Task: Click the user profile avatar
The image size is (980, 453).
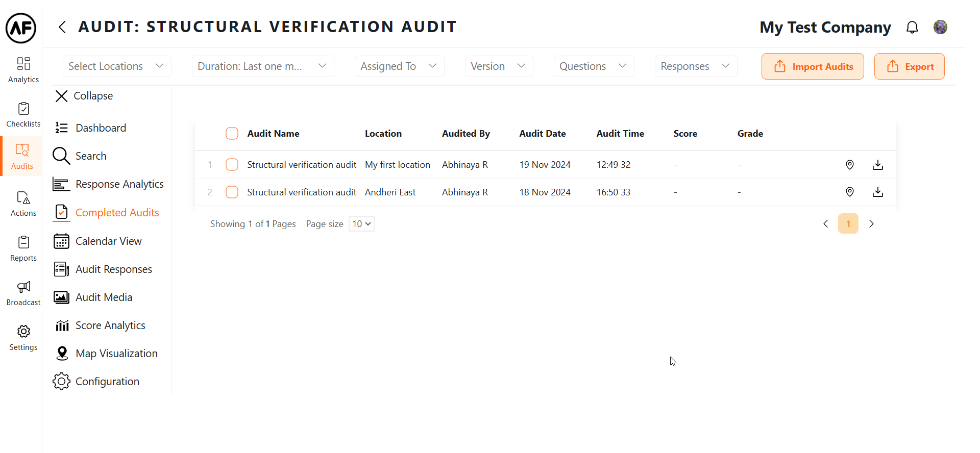Action: tap(940, 27)
